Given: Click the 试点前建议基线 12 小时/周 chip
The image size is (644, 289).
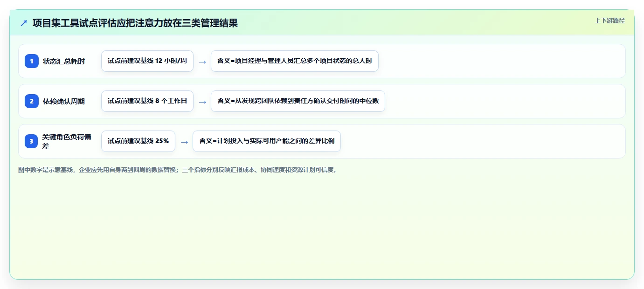Looking at the screenshot, I should pyautogui.click(x=147, y=61).
